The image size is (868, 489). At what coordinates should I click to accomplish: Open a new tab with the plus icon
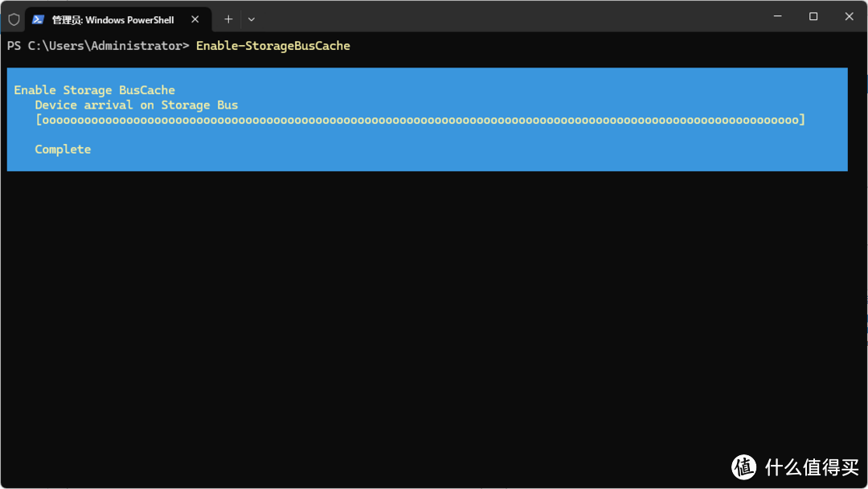click(x=228, y=19)
